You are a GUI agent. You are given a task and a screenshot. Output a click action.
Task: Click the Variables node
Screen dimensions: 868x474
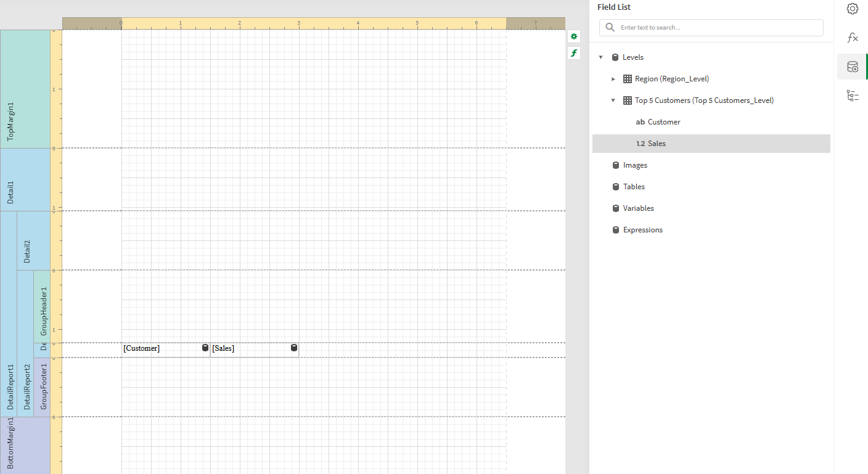pyautogui.click(x=638, y=208)
